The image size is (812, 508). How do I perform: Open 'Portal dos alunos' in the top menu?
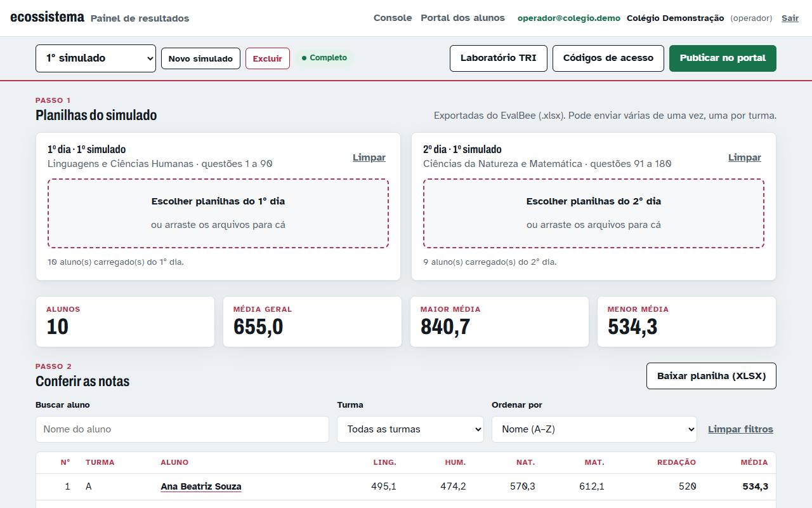[x=463, y=18]
